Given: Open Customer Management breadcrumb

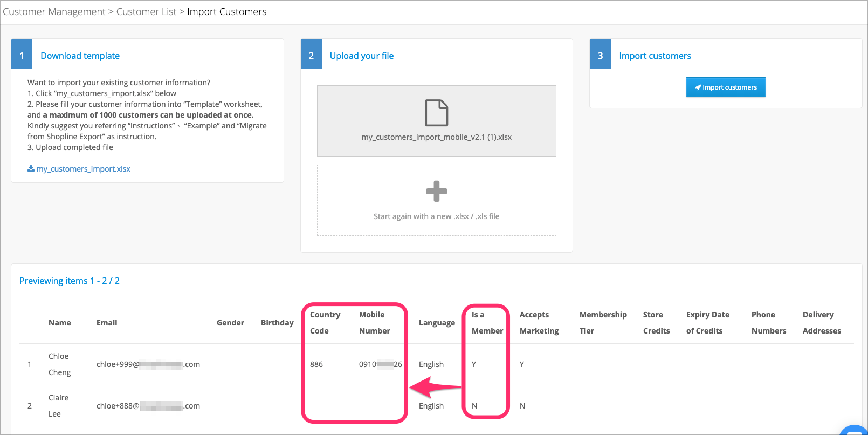Looking at the screenshot, I should click(x=54, y=12).
